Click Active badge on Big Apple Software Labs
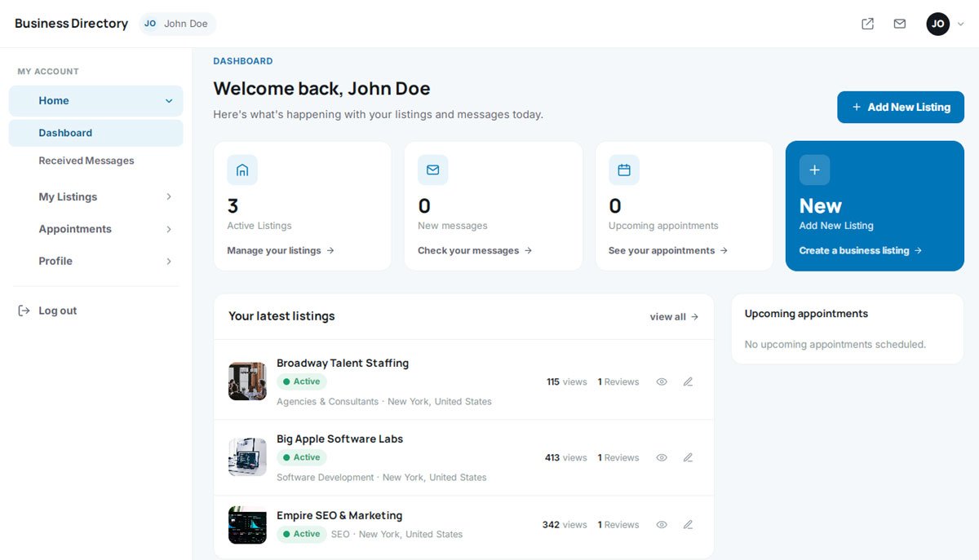This screenshot has width=979, height=560. click(x=302, y=457)
